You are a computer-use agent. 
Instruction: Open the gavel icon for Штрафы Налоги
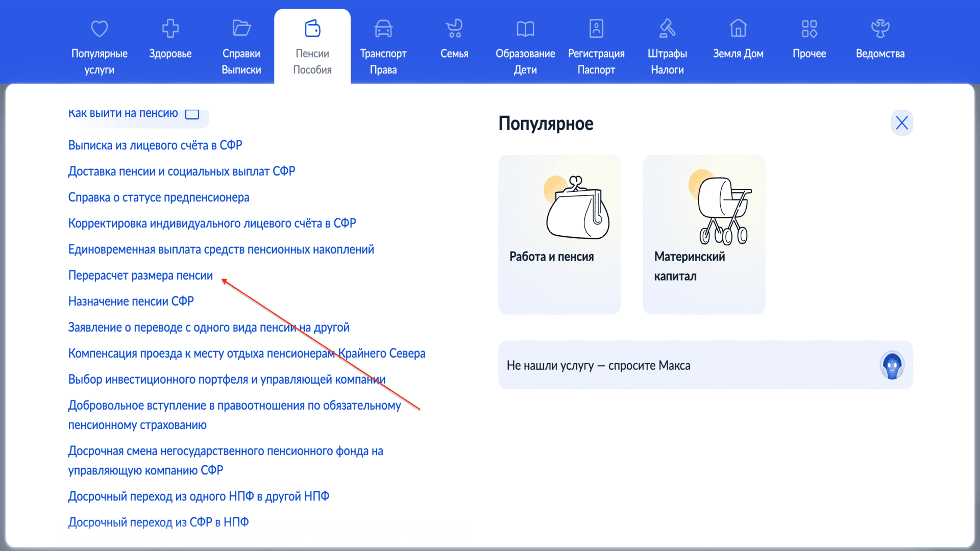[667, 29]
